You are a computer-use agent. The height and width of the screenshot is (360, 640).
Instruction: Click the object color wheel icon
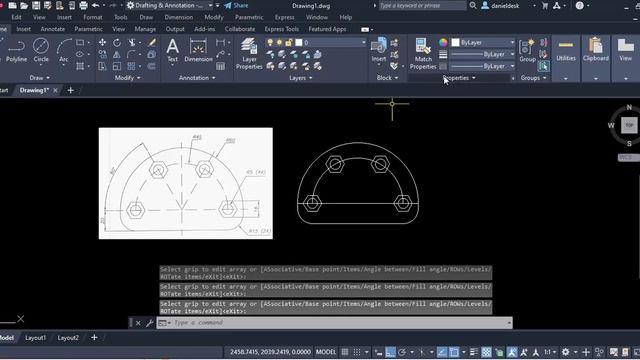pos(443,42)
